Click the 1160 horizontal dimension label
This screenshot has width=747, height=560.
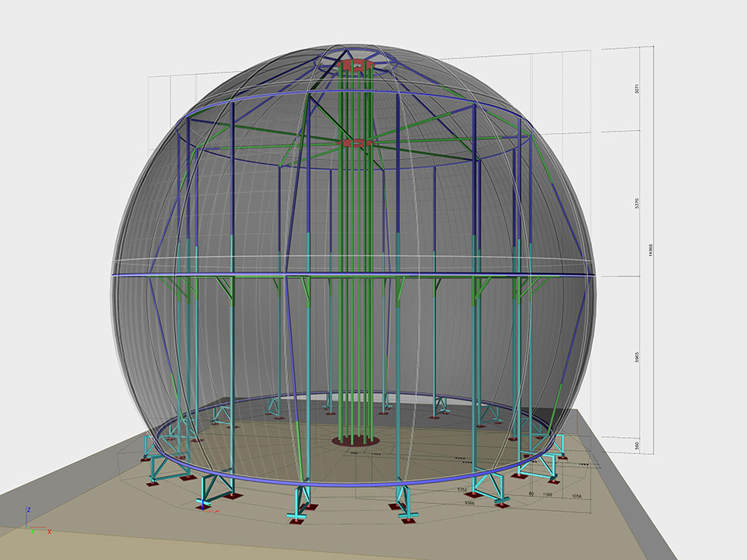pyautogui.click(x=548, y=495)
